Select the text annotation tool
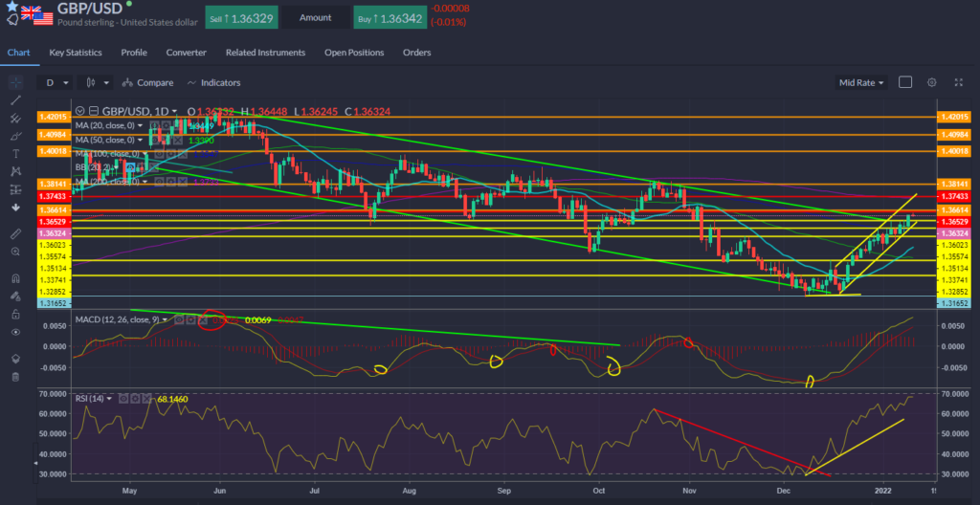This screenshot has height=505, width=980. click(14, 154)
